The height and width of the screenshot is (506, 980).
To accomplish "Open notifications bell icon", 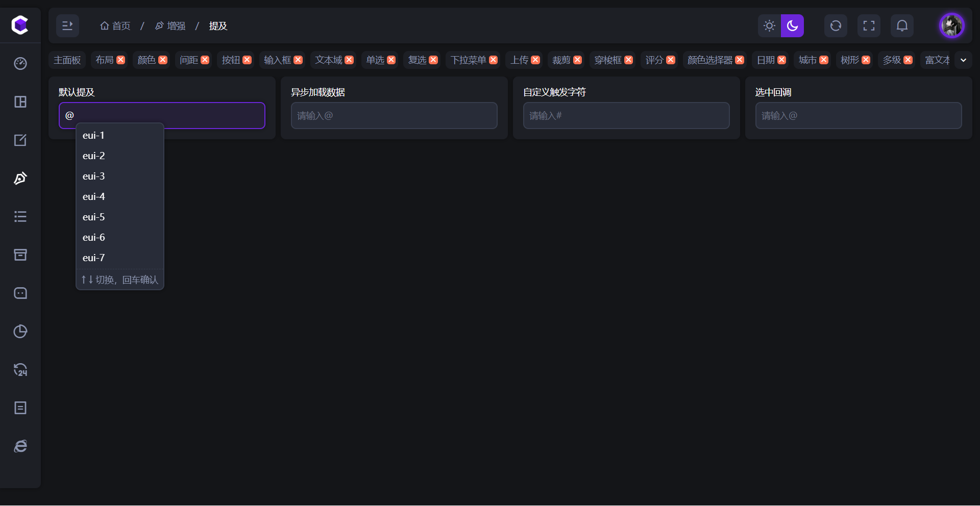I will [x=902, y=26].
